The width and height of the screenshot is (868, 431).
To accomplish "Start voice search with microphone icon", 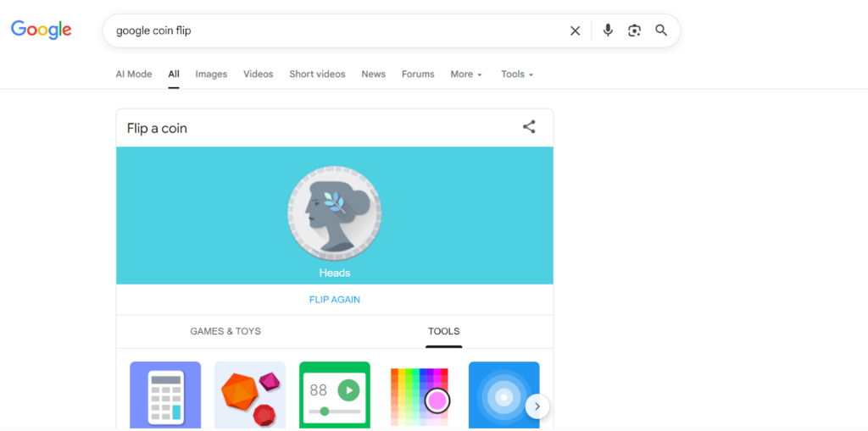I will pyautogui.click(x=608, y=30).
